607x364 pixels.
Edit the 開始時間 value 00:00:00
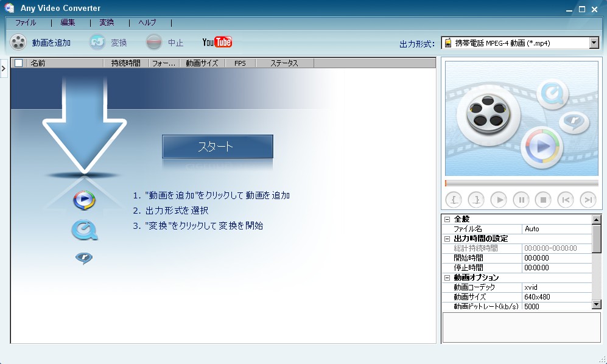(x=556, y=258)
